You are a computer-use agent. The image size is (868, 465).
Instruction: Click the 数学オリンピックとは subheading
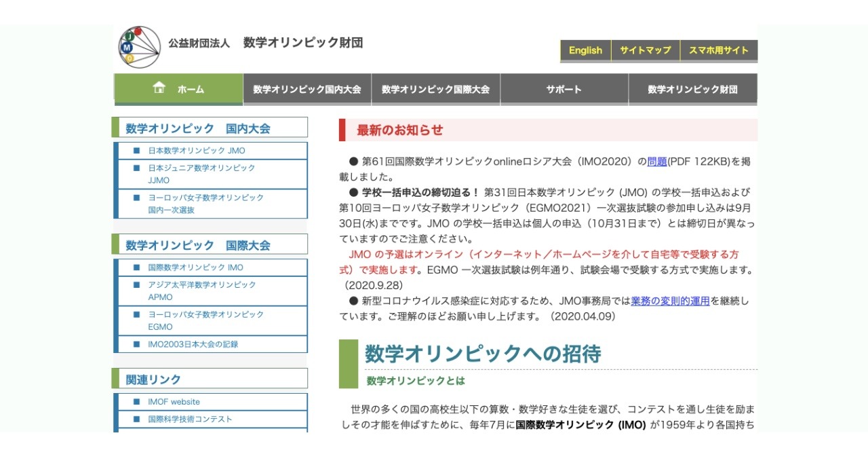click(x=416, y=381)
